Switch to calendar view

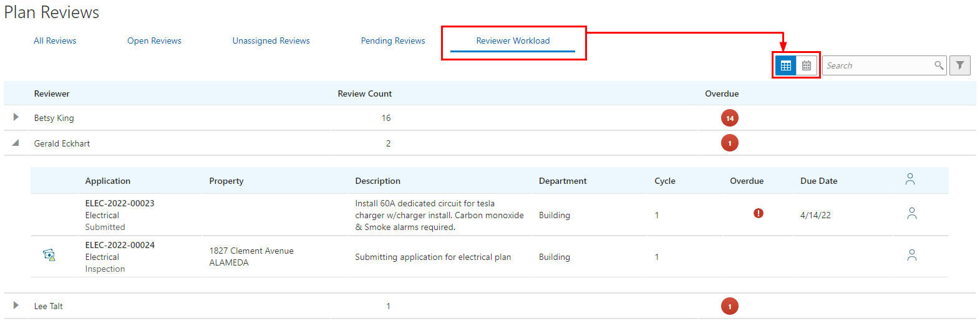(807, 65)
